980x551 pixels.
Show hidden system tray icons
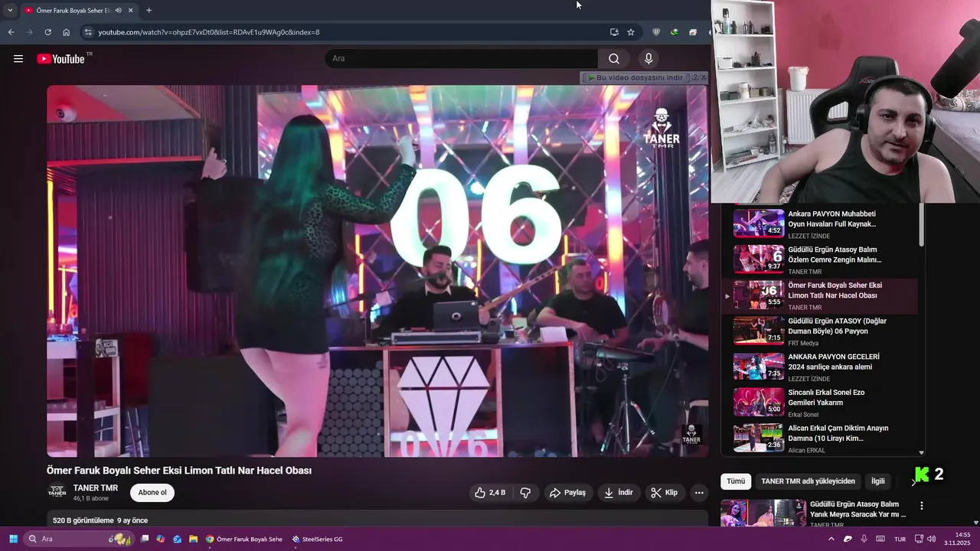tap(831, 539)
